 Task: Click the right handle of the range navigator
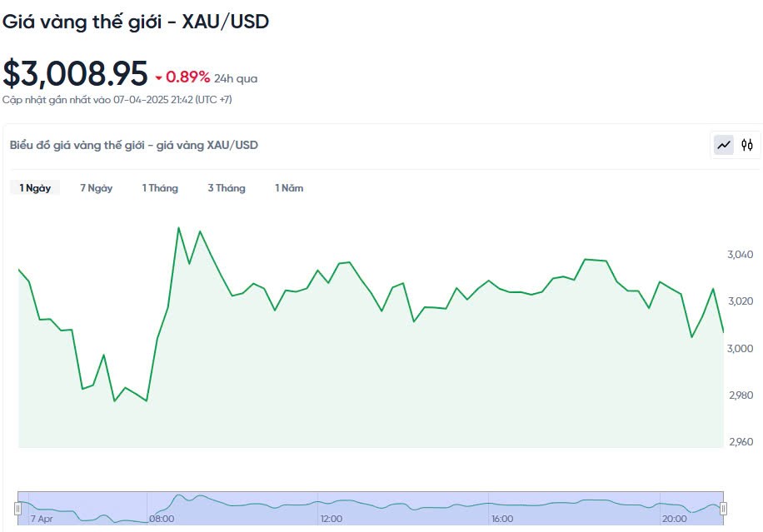point(723,508)
